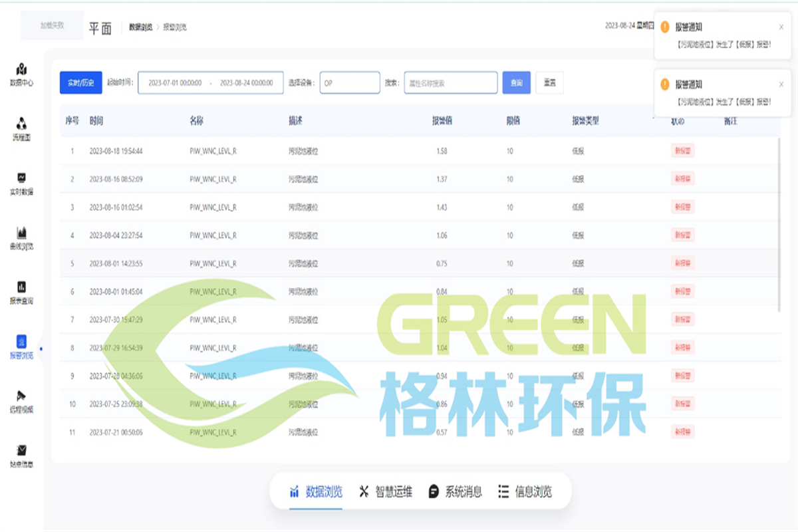This screenshot has height=532, width=798.
Task: Click 报警类型 column header
Action: tap(585, 121)
